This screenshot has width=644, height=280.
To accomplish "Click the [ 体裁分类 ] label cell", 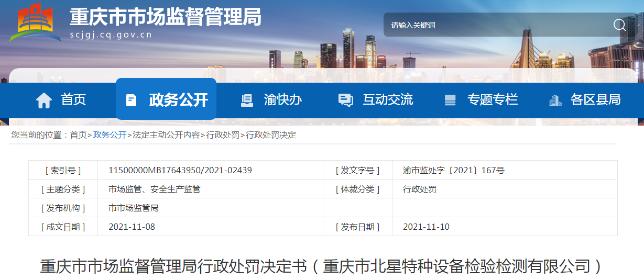I will (357, 189).
